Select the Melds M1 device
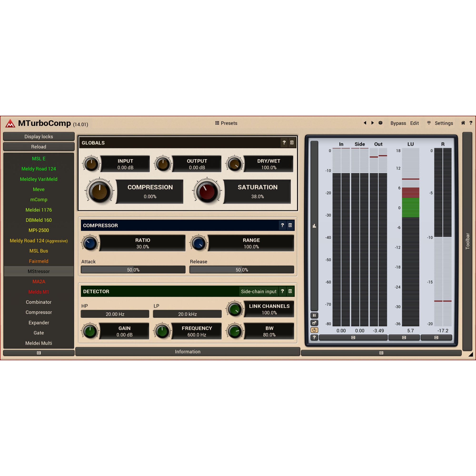Screen dimensions: 476x476 [x=39, y=292]
